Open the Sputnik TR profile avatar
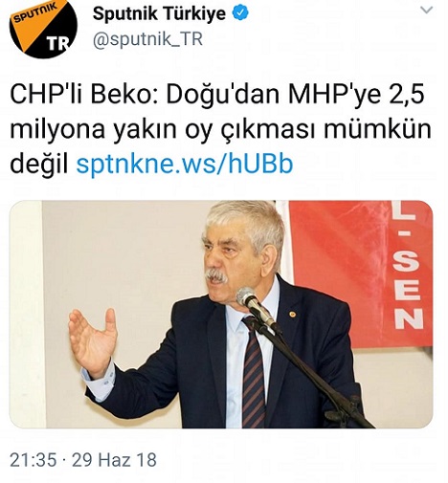 (x=43, y=27)
